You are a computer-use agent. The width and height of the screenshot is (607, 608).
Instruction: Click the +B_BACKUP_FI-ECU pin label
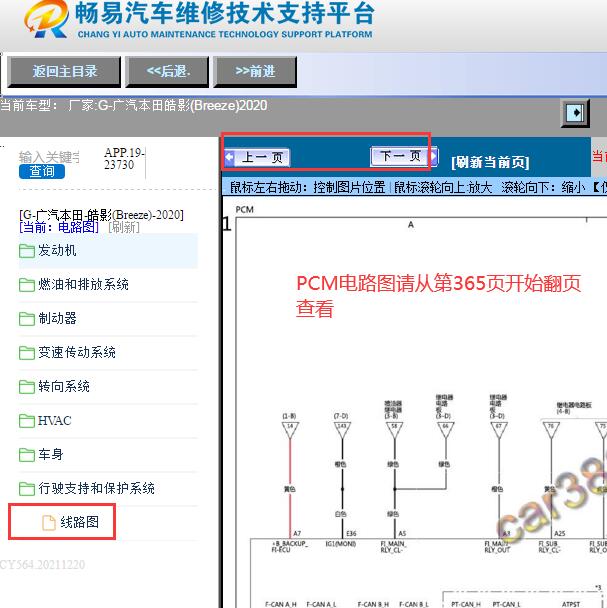[289, 546]
